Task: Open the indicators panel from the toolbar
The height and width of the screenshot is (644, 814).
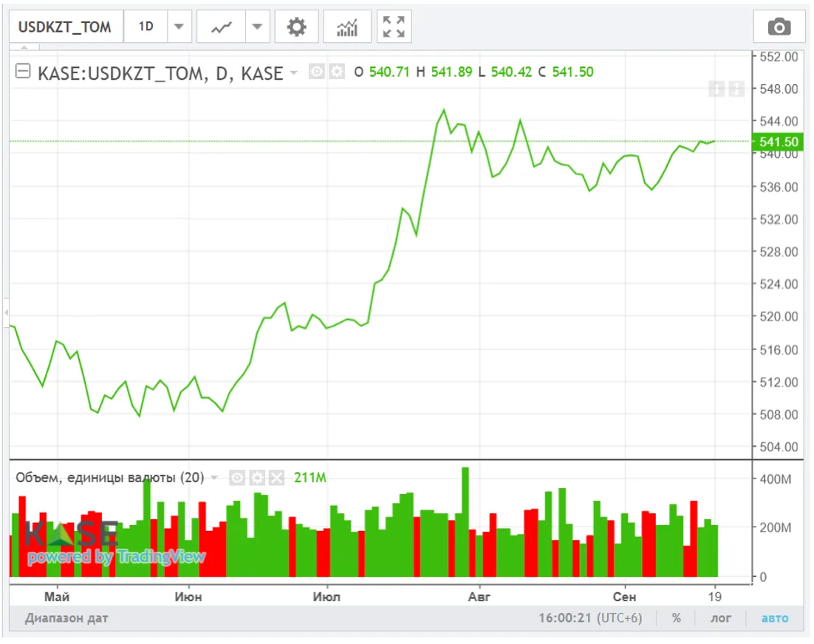Action: 347,27
